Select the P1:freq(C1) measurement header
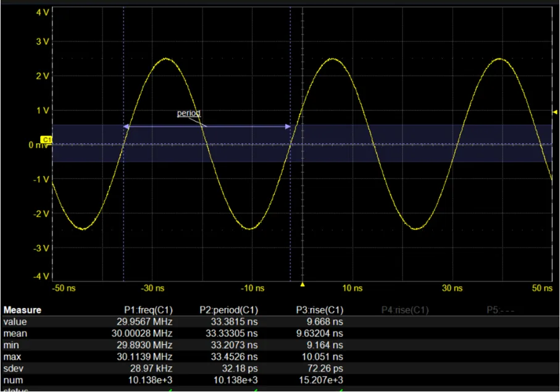 [148, 310]
